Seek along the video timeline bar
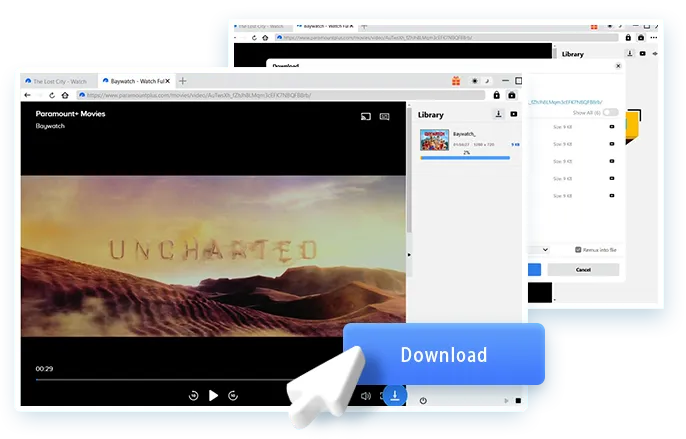This screenshot has height=439, width=686. [x=164, y=379]
